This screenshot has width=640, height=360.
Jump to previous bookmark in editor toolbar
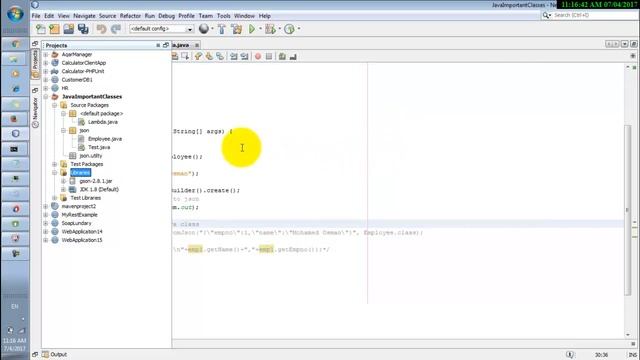coord(198,56)
